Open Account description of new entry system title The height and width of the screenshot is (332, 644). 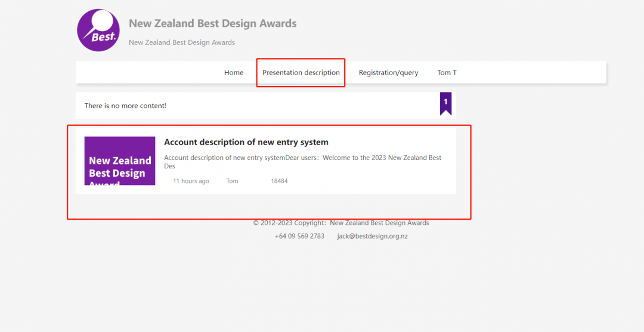pos(246,142)
